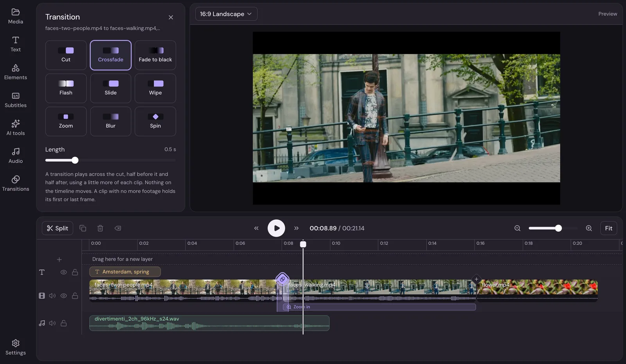Lock the text track
This screenshot has height=364, width=626.
point(75,272)
